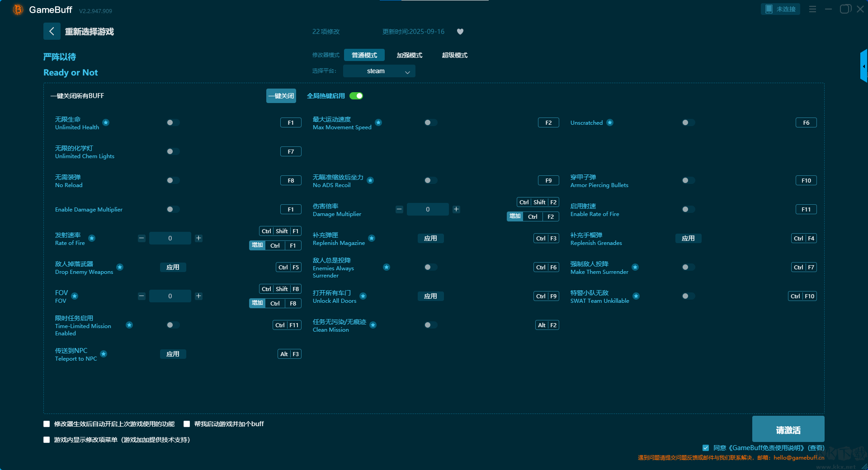
Task: Toggle global hotkeys switch
Action: point(356,96)
